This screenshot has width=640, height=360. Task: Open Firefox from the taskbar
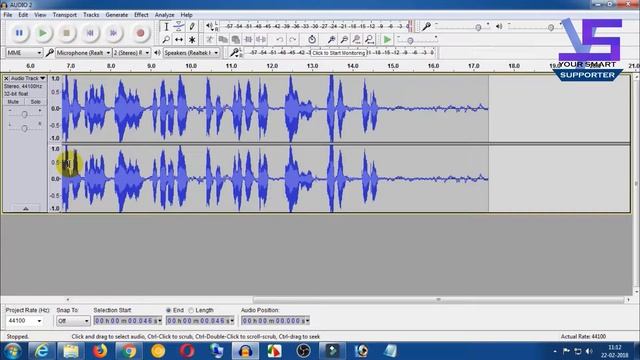[100, 351]
